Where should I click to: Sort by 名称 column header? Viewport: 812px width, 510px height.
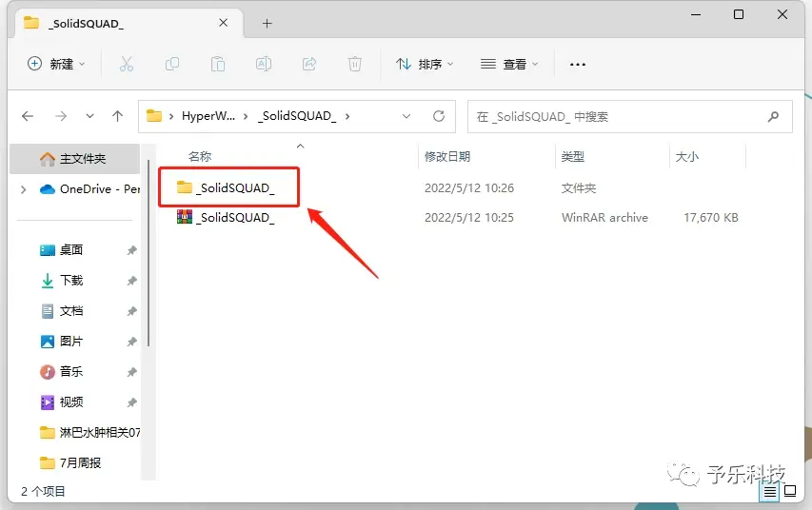click(200, 156)
